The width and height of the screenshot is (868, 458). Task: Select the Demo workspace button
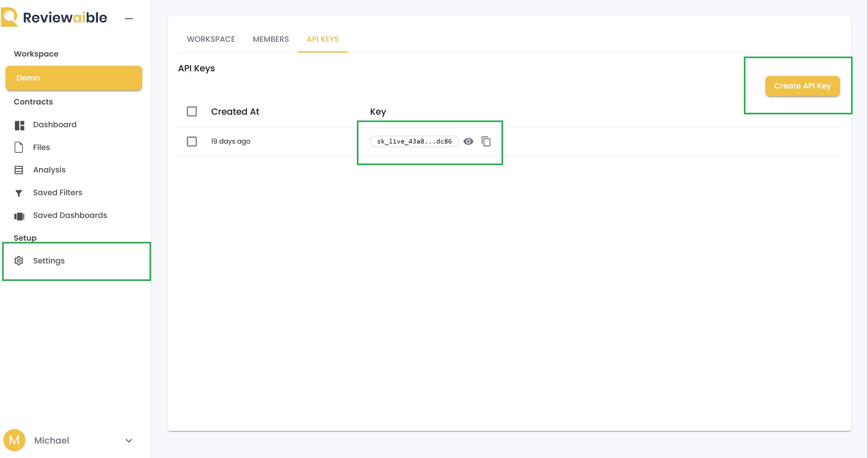(74, 78)
